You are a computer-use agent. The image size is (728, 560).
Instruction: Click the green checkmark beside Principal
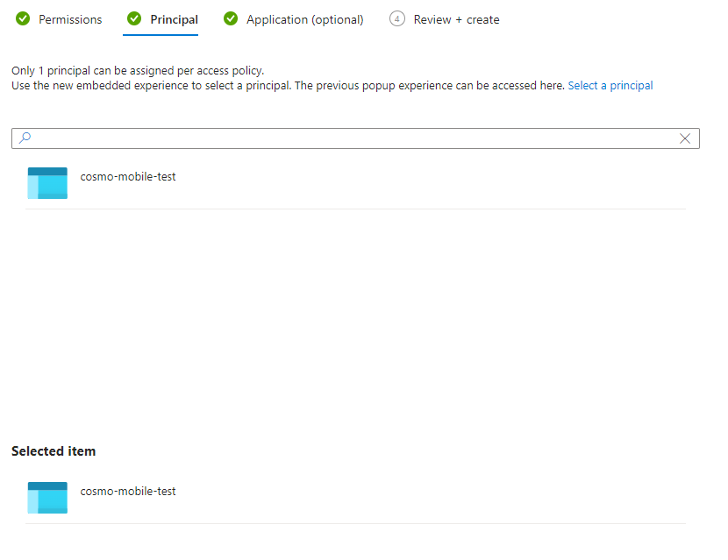134,19
